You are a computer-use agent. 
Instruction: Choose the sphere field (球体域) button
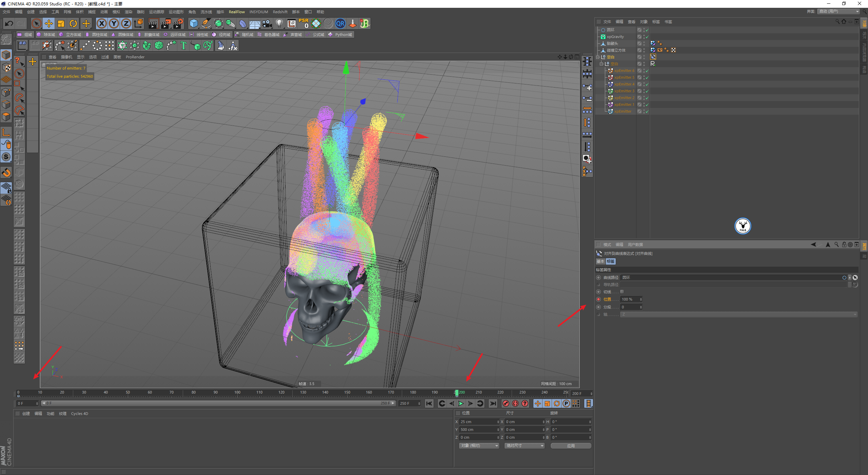pos(46,35)
